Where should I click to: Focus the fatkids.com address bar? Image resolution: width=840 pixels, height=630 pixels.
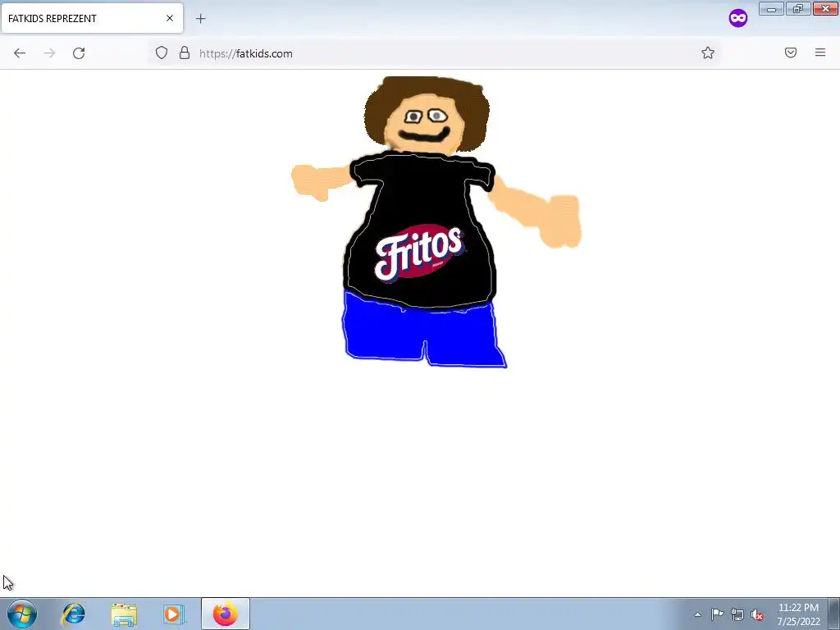[x=434, y=53]
